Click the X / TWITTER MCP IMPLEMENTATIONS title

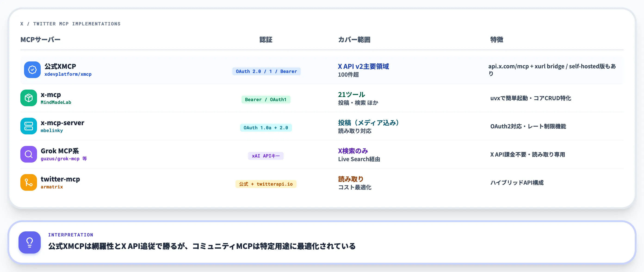(71, 24)
